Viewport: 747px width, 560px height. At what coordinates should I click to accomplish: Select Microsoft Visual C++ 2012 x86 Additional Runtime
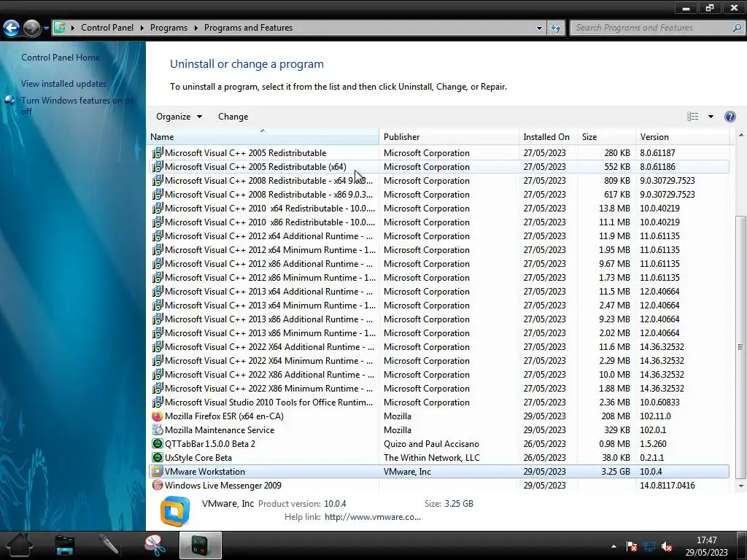click(269, 264)
